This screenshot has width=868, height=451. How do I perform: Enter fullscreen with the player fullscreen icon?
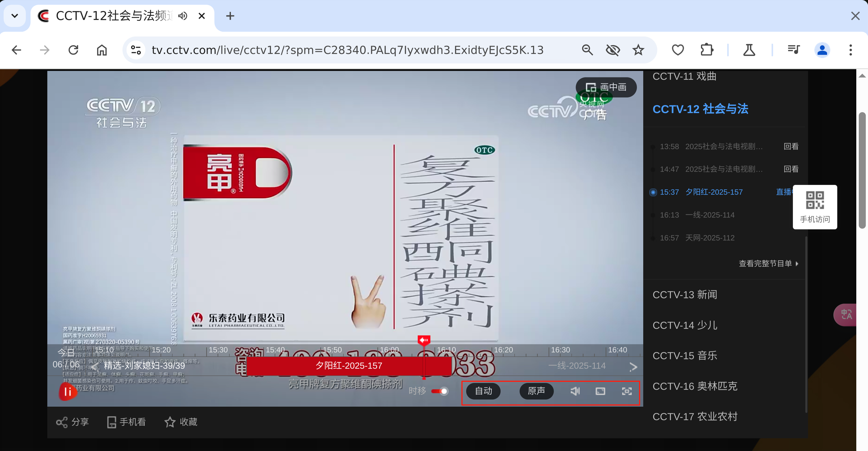[x=627, y=391]
